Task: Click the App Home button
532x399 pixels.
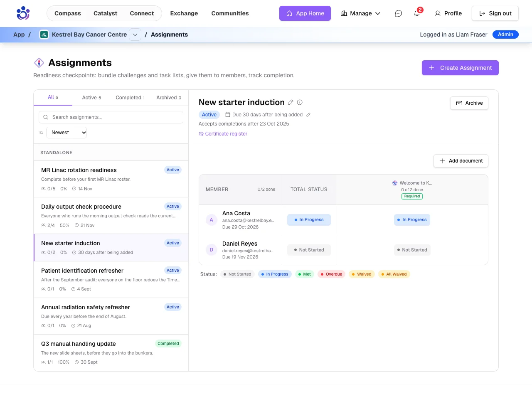Action: [x=305, y=13]
